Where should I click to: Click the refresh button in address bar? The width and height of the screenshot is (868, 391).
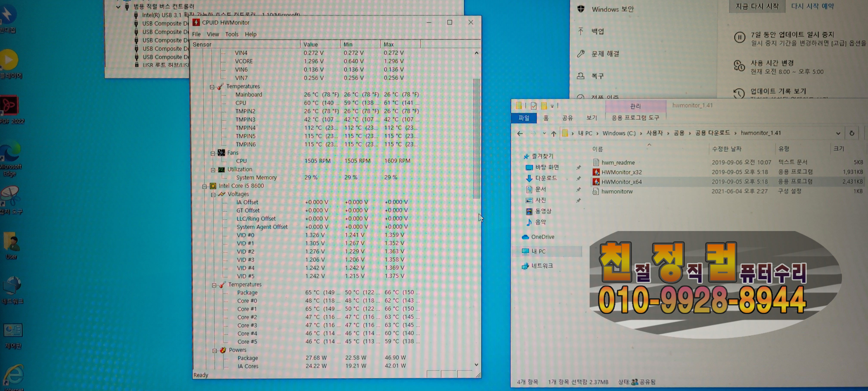click(x=851, y=133)
